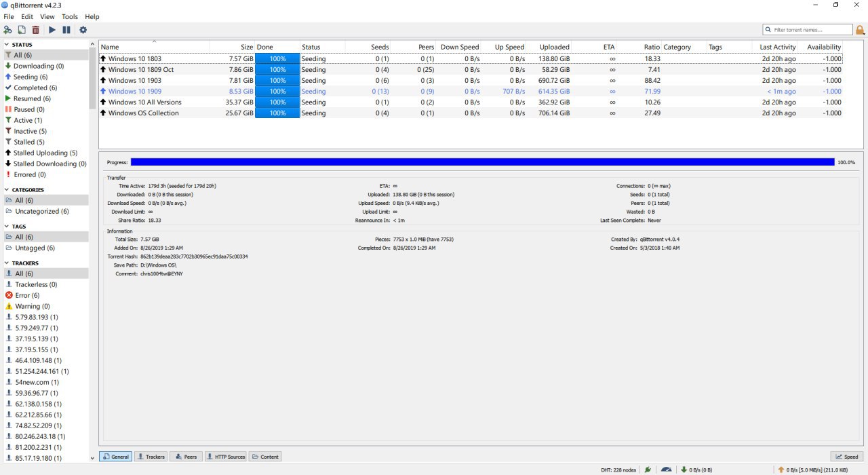The image size is (868, 475).
Task: Select the Trackerless (0) tracker filter
Action: pos(36,284)
